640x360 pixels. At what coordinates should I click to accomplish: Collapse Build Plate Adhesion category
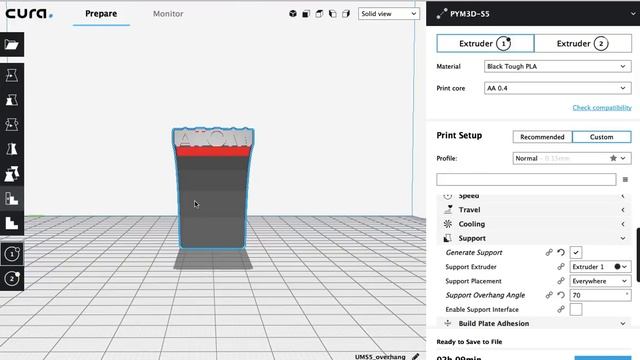[534, 323]
